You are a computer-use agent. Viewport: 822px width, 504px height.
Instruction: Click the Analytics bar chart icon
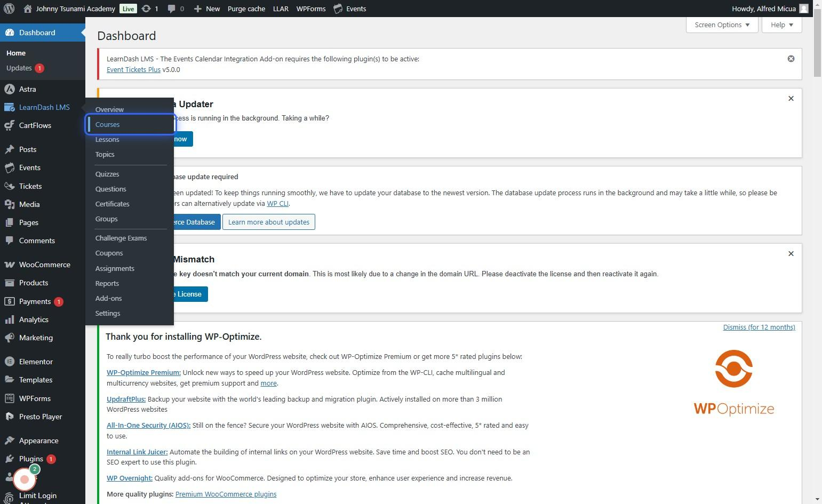click(x=9, y=319)
